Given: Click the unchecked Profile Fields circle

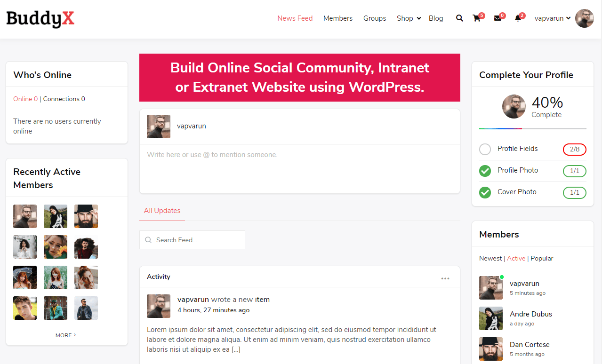Looking at the screenshot, I should point(485,150).
